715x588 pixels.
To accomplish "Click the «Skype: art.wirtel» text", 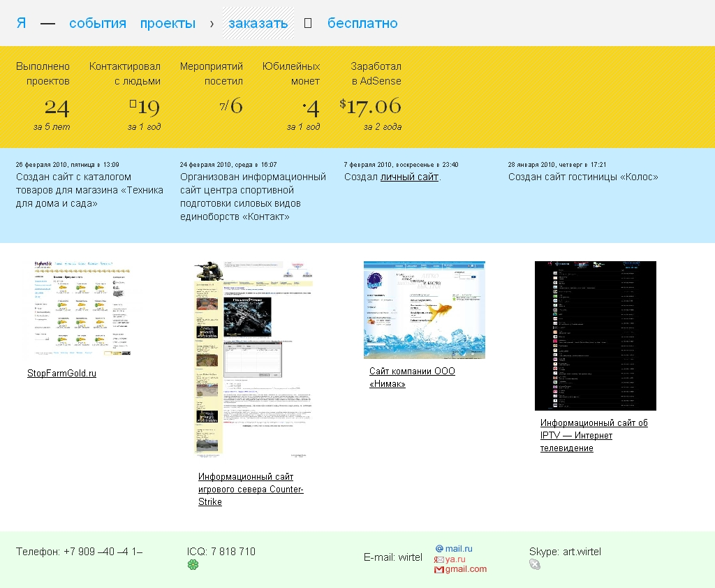I will (x=565, y=552).
